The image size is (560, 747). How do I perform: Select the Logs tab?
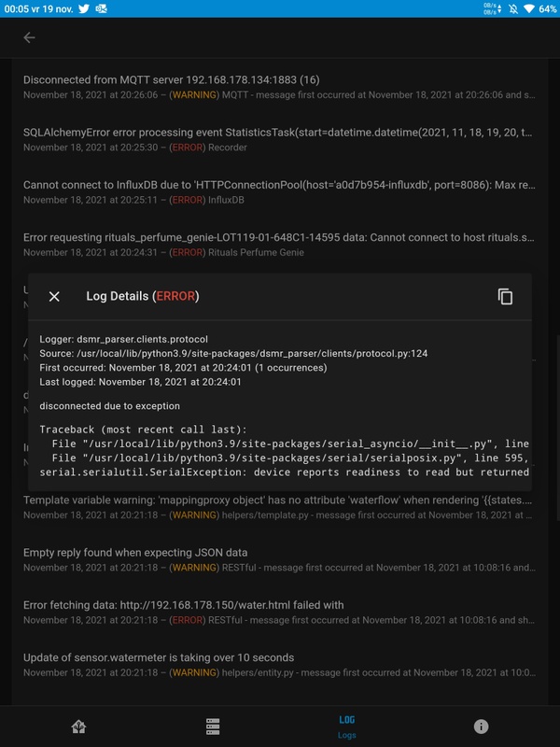(346, 726)
